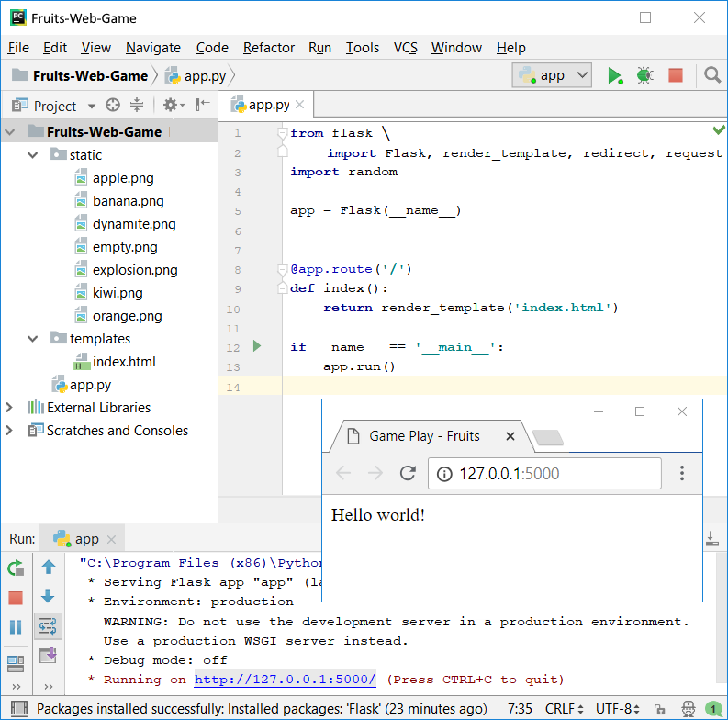
Task: Start debugging with the bug icon
Action: point(645,75)
